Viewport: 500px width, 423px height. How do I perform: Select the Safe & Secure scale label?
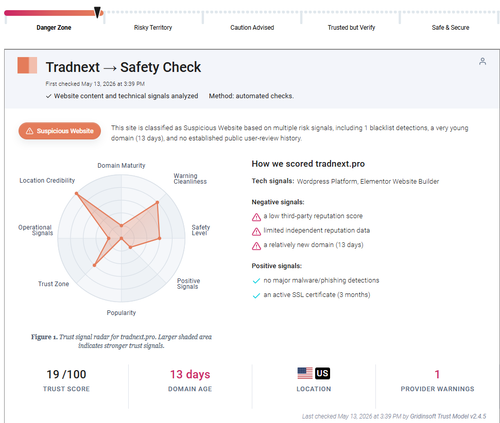pyautogui.click(x=450, y=28)
